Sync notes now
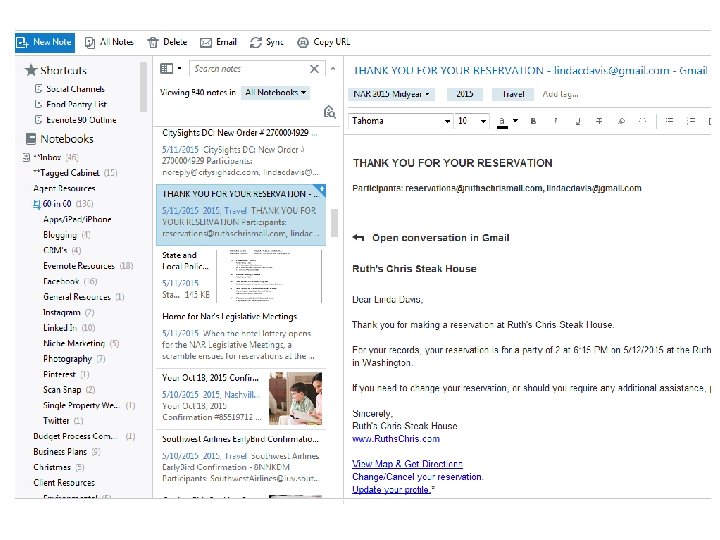The height and width of the screenshot is (540, 720). (267, 42)
